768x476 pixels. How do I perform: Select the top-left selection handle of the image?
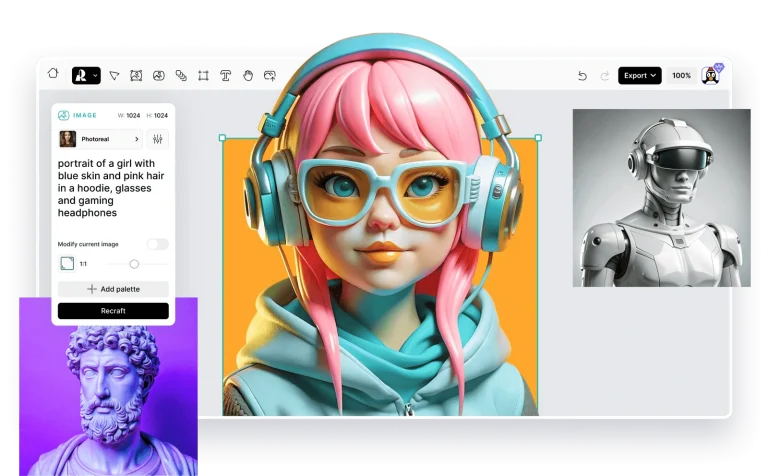(x=222, y=138)
